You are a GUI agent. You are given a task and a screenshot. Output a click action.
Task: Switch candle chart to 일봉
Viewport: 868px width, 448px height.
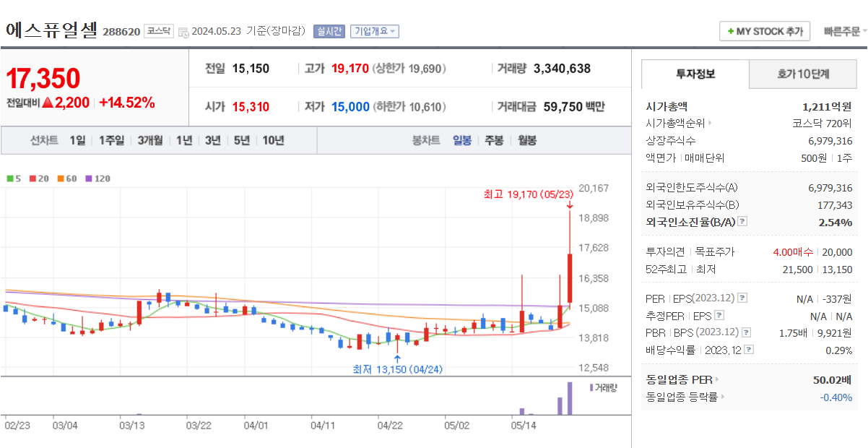coord(462,140)
